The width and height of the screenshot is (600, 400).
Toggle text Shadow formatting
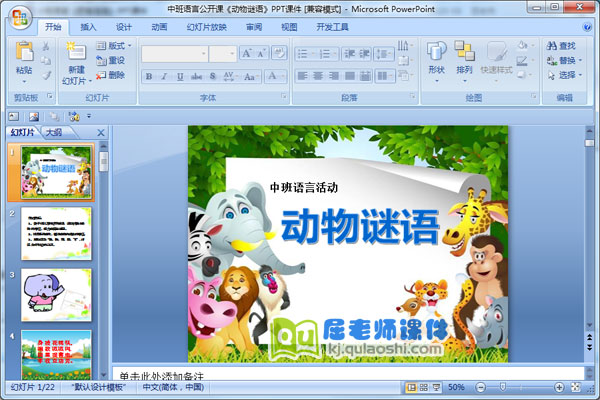tap(213, 76)
